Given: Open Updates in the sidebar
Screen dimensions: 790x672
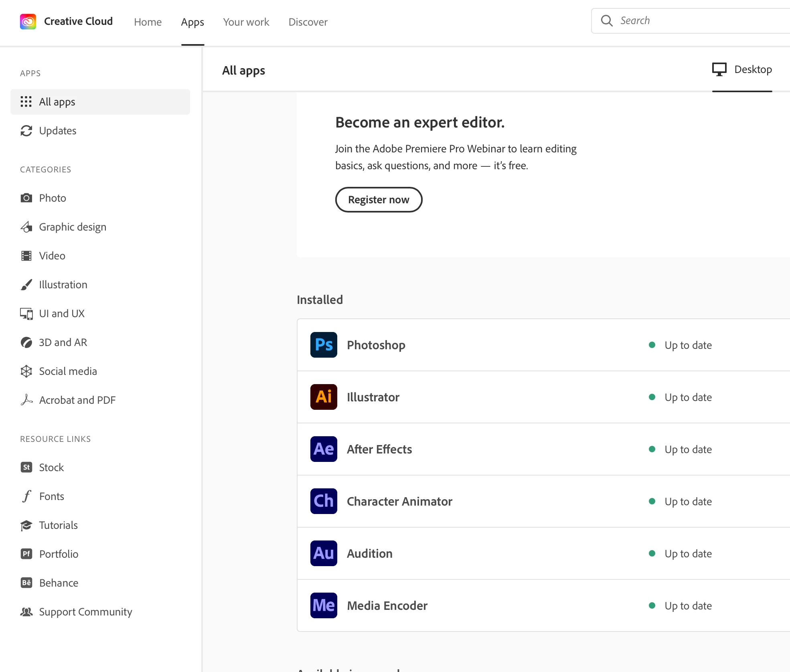Looking at the screenshot, I should 57,131.
